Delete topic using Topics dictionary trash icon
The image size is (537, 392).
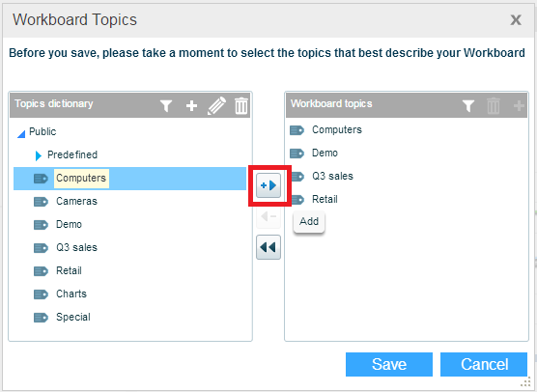(241, 105)
